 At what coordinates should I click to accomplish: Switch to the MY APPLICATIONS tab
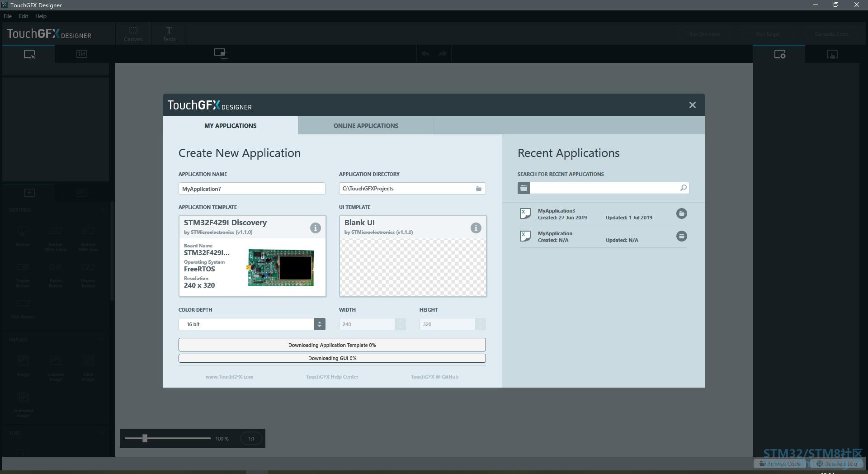[x=230, y=126]
